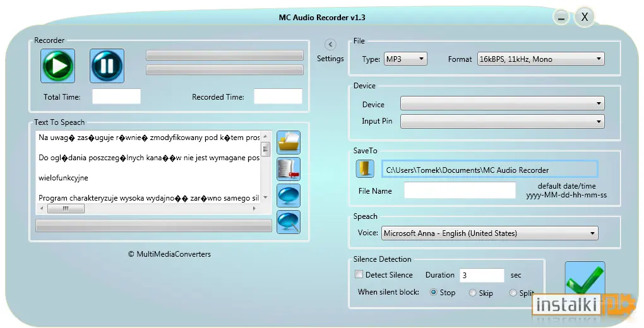Screen dimensions: 644x328
Task: Click the Settings label
Action: pos(330,58)
